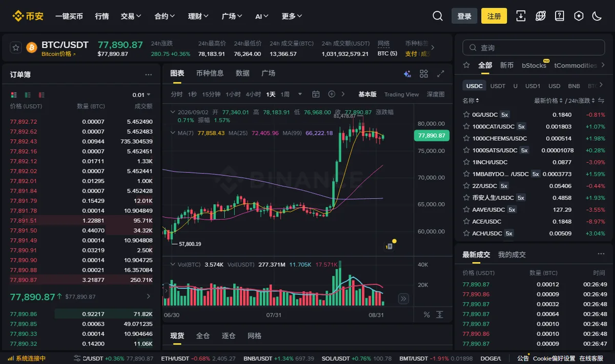
Task: Open the Bitcoin价格 link
Action: point(58,54)
